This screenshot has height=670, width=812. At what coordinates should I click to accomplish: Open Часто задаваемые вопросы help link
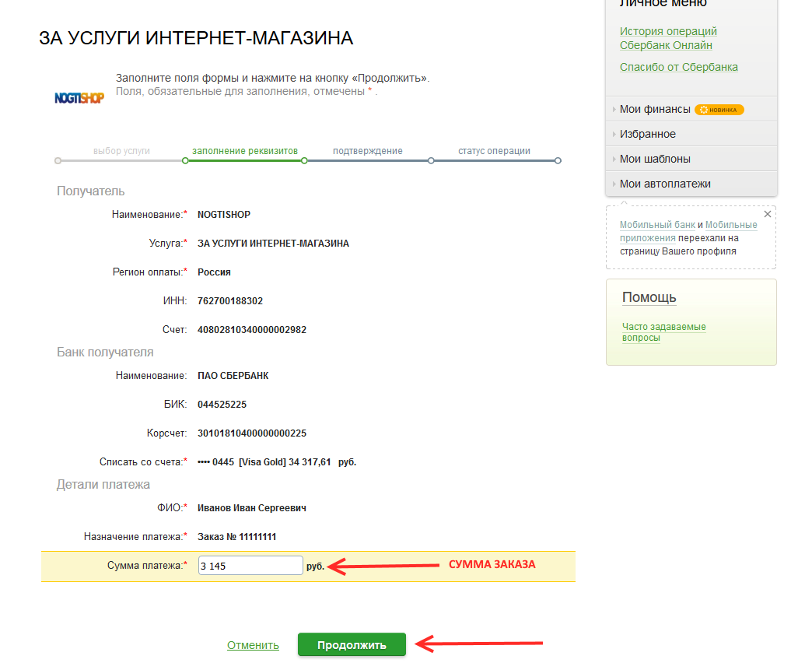[x=664, y=332]
